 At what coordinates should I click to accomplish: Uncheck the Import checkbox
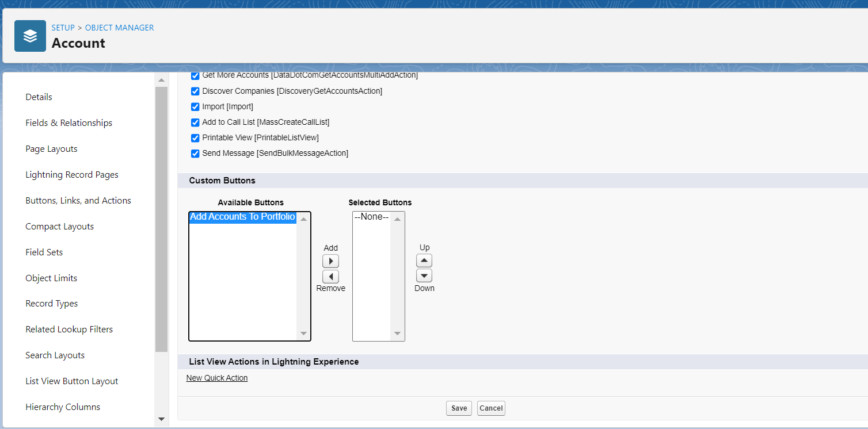click(195, 106)
